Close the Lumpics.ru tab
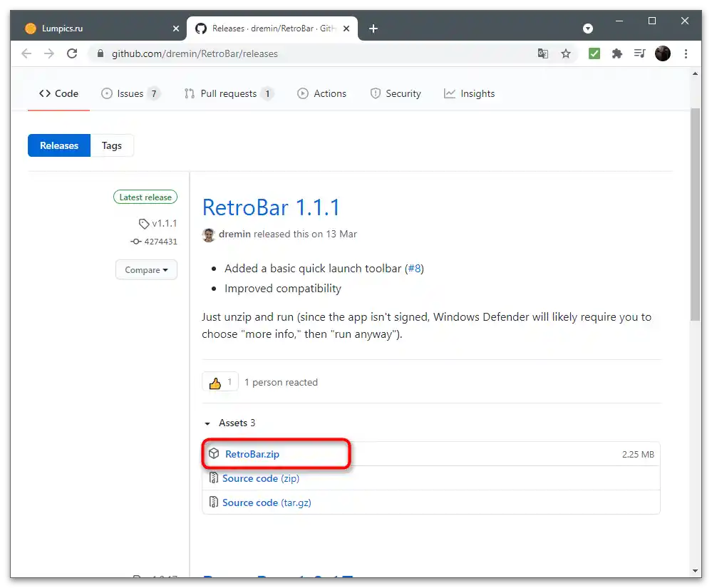Viewport: 712px width, 588px height. click(x=176, y=29)
